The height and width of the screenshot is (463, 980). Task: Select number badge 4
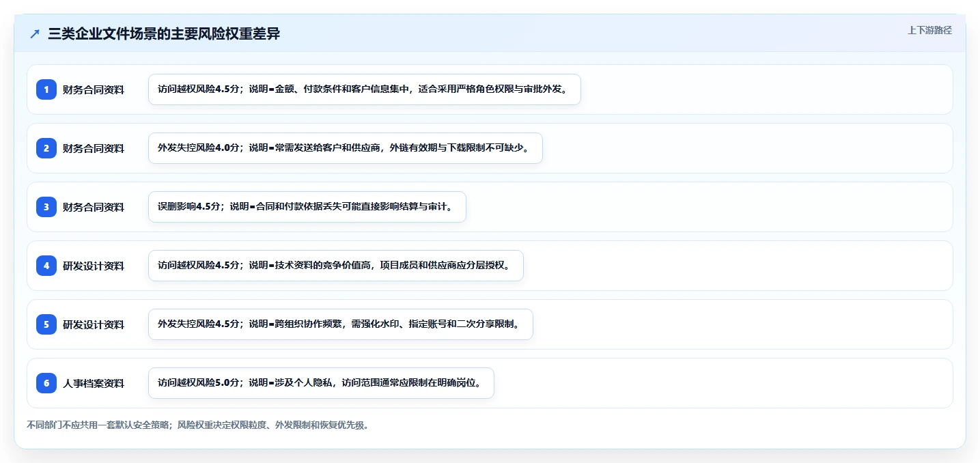(46, 266)
